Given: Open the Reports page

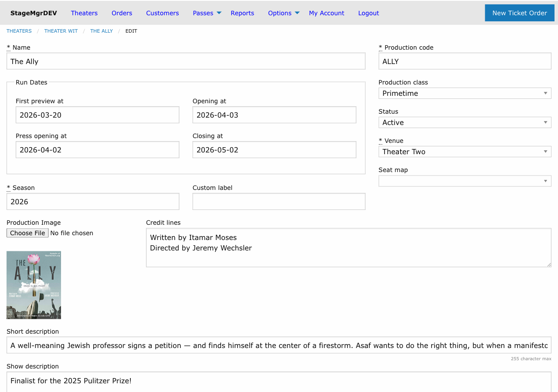Looking at the screenshot, I should pos(242,13).
